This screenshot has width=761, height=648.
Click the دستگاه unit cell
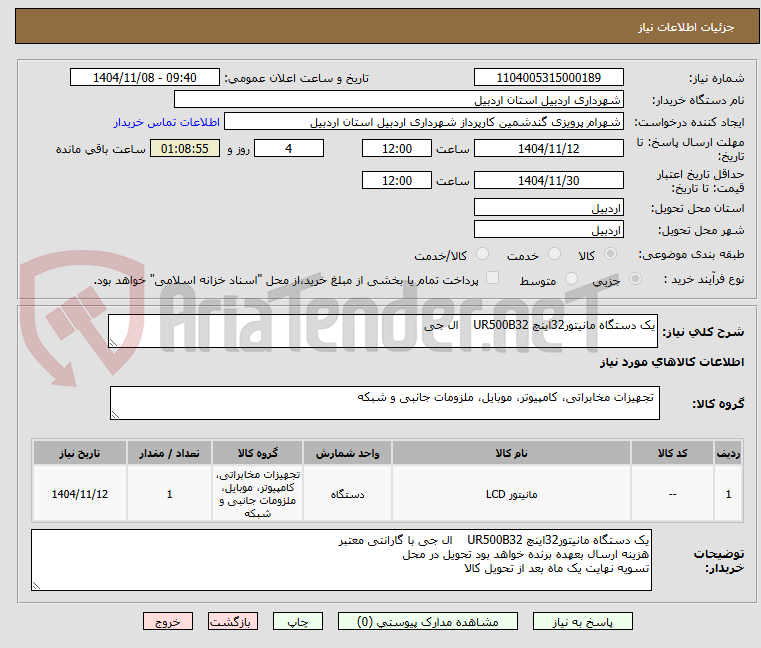(347, 494)
